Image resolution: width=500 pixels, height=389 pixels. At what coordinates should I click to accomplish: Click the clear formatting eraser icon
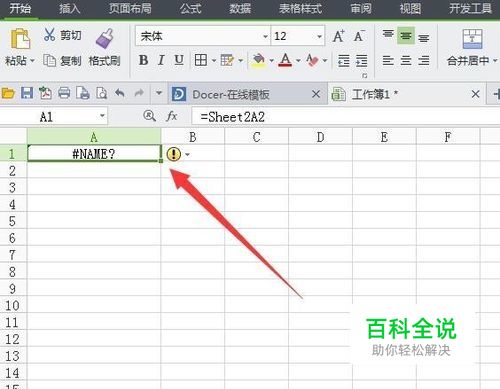coord(312,60)
